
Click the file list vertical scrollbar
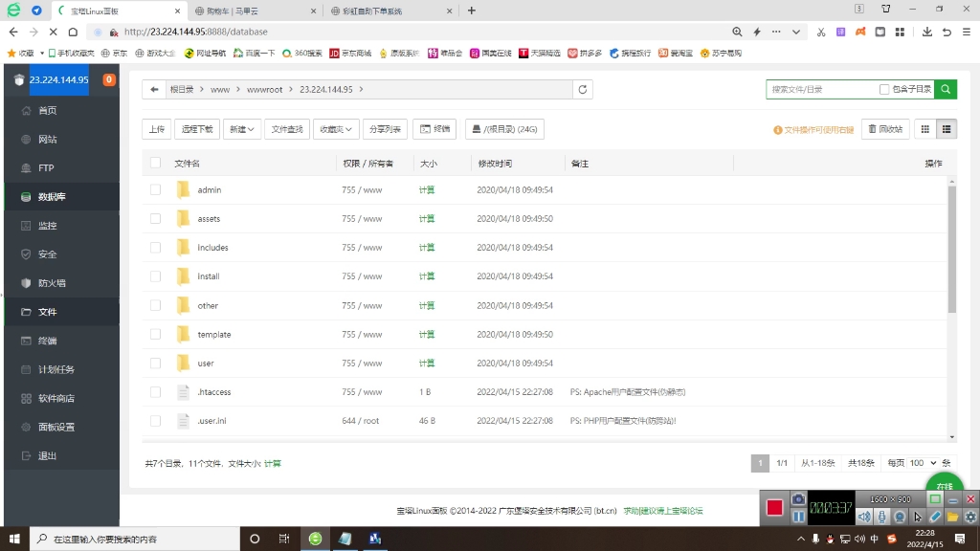[952, 250]
